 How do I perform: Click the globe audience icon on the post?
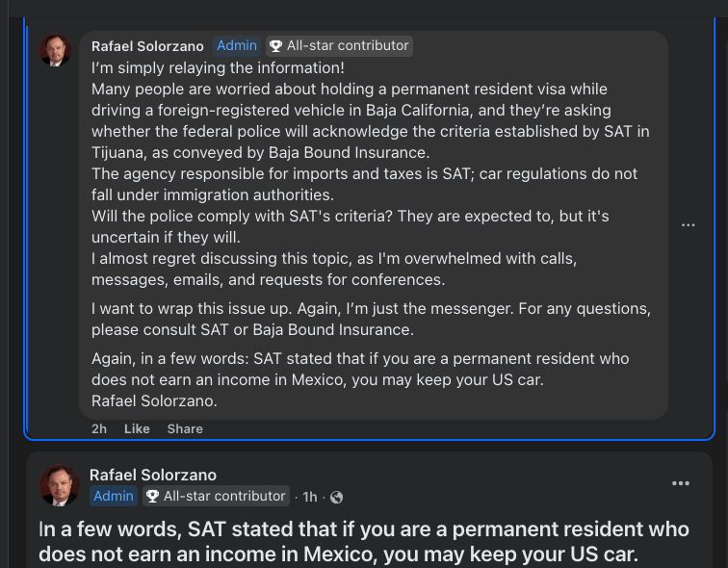click(336, 497)
